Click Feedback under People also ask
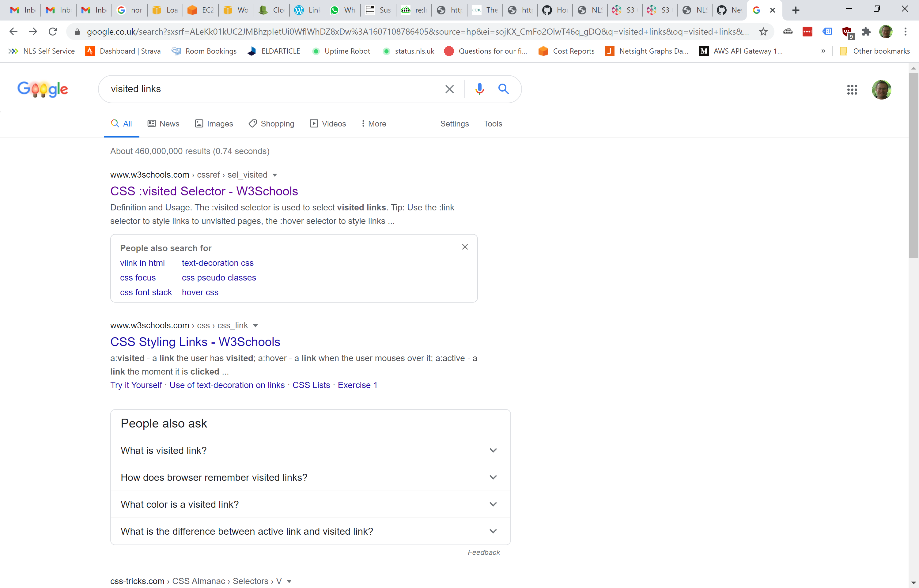 484,552
